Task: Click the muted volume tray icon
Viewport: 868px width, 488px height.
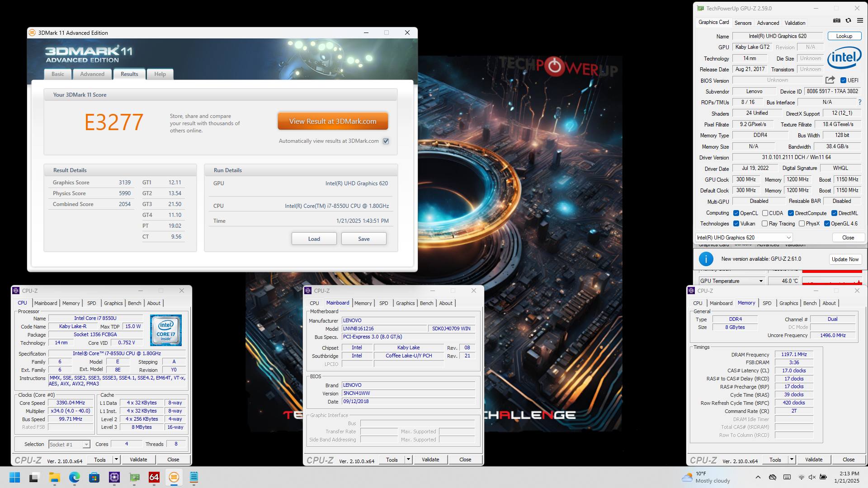Action: coord(812,477)
